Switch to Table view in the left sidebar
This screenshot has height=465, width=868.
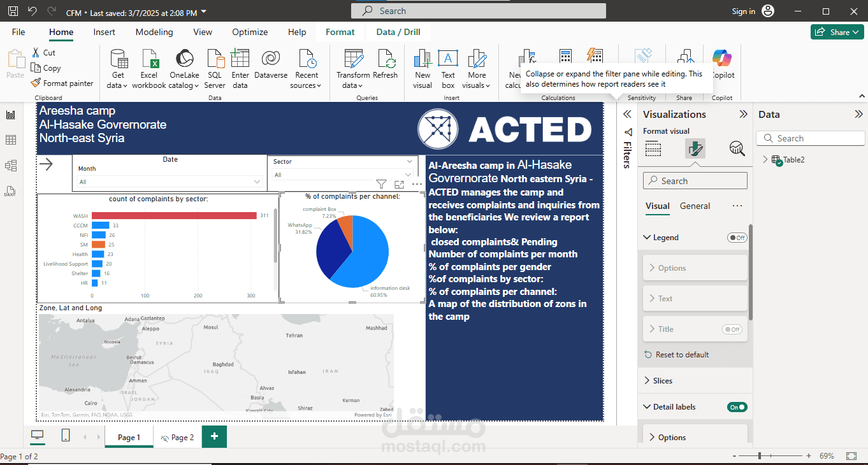pyautogui.click(x=10, y=140)
